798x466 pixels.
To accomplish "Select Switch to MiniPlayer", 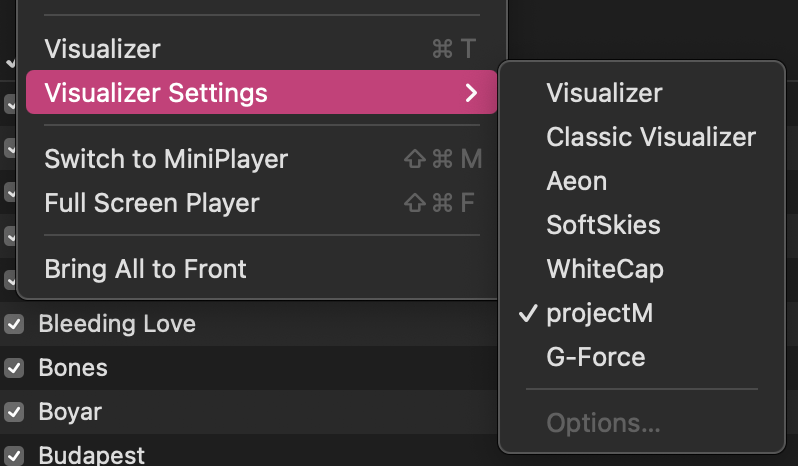I will (166, 159).
